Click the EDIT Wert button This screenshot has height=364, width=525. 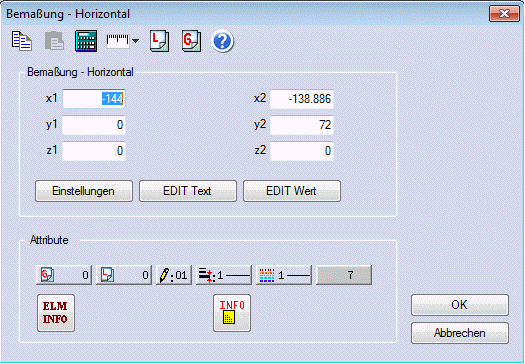point(292,191)
